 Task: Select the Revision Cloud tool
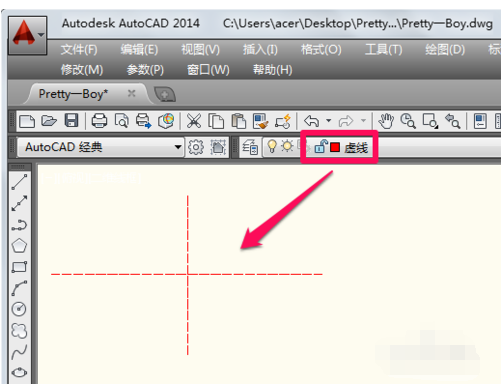tap(19, 331)
